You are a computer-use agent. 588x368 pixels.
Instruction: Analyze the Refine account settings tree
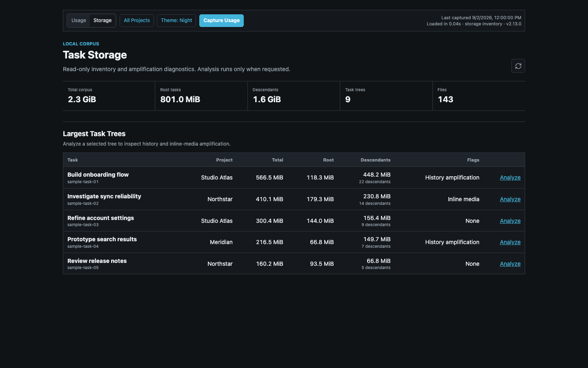tap(510, 221)
